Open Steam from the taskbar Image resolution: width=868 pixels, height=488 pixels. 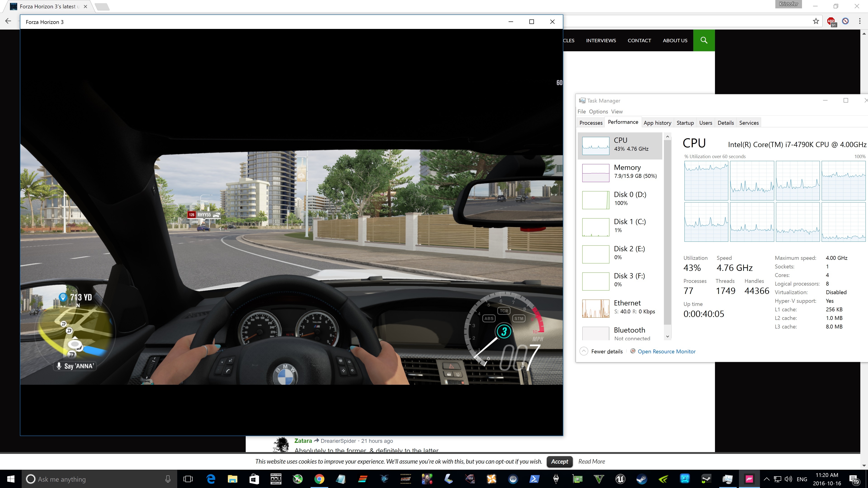click(642, 479)
